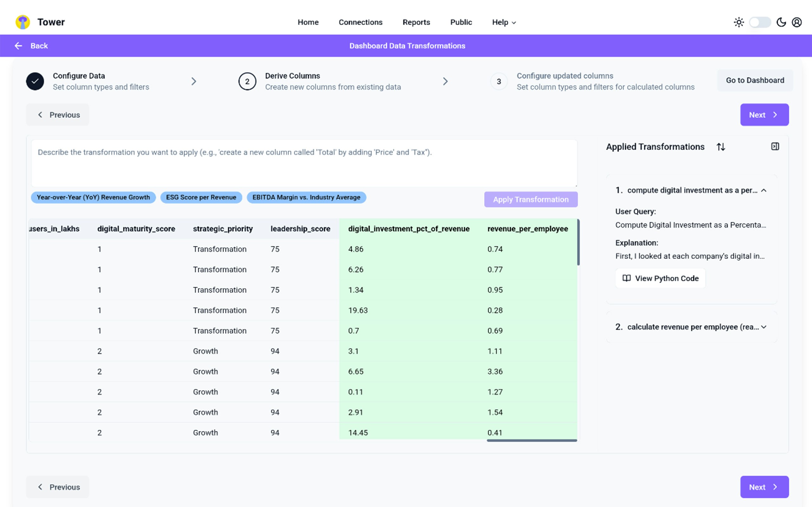Click View Python Code button
Screen dimensions: 812x507
(x=660, y=278)
